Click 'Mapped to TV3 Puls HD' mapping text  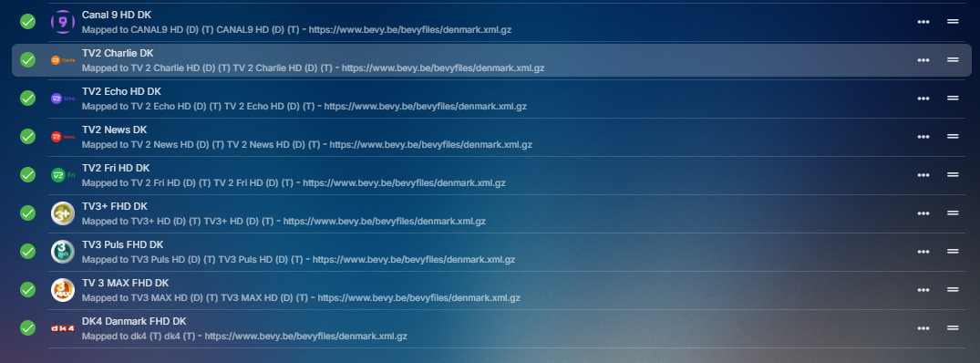pos(298,259)
